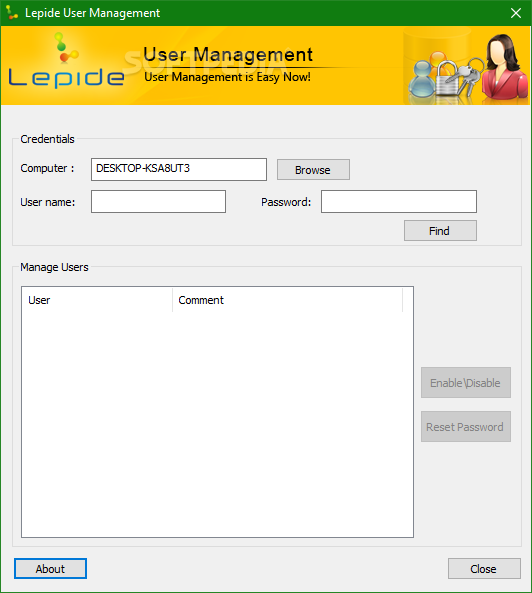The image size is (532, 593).
Task: Click the Lepide logo in banner
Action: tap(66, 61)
